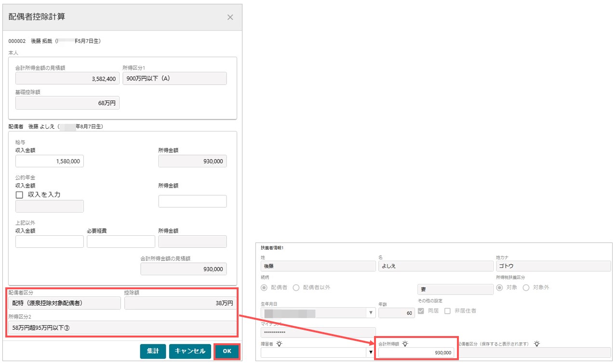The width and height of the screenshot is (616, 364).
Task: Click the masked マイナンバー field
Action: tap(318, 332)
